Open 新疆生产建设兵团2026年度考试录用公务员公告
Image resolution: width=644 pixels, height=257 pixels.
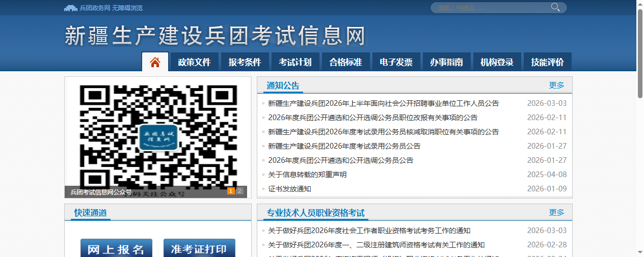point(344,146)
